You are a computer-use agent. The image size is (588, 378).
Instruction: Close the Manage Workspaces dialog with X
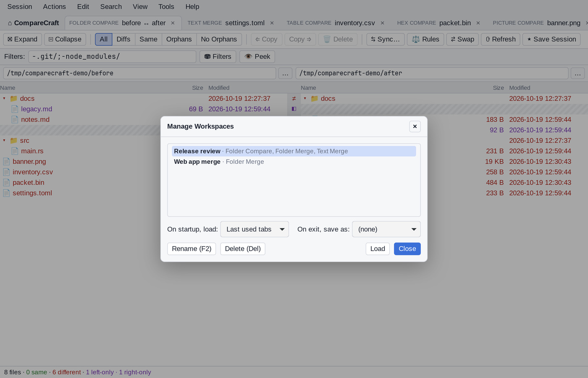pyautogui.click(x=415, y=126)
